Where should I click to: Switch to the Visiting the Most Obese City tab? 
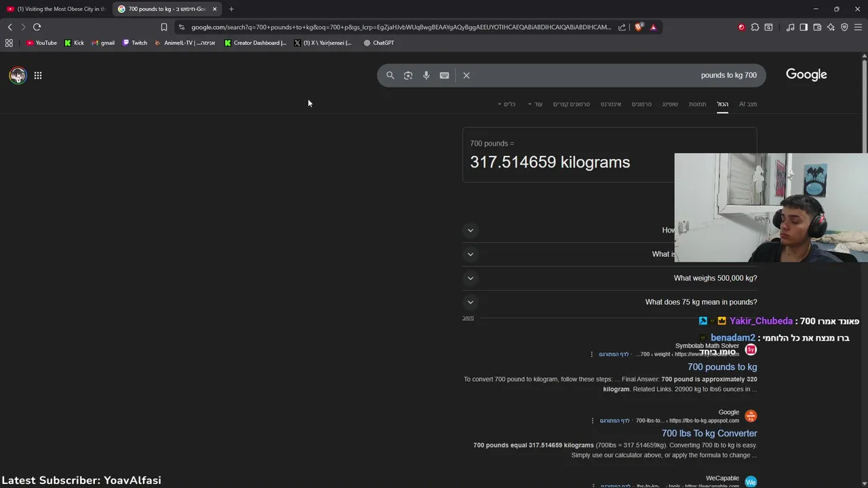tap(56, 9)
